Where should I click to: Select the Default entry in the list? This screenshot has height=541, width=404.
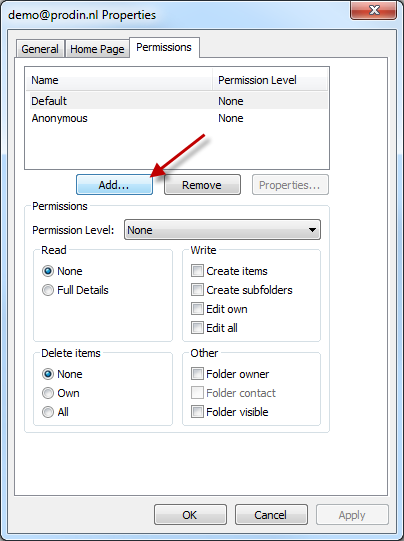tap(178, 101)
